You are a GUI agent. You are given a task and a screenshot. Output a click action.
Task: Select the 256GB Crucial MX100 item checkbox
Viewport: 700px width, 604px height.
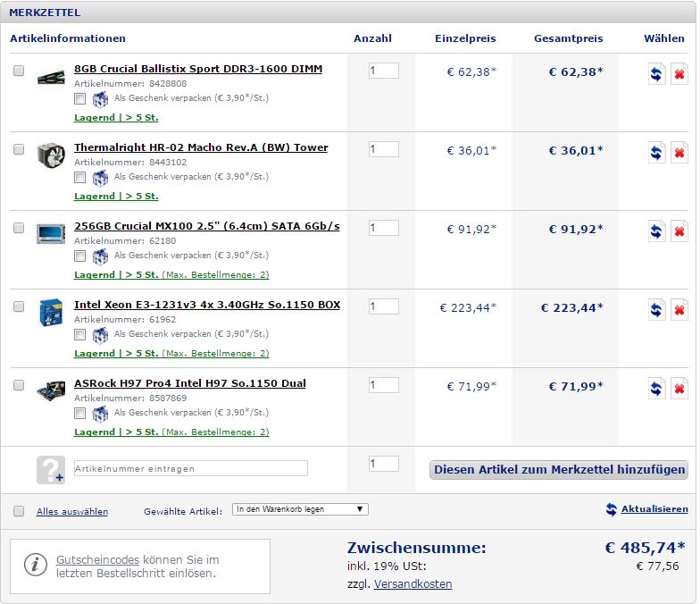[19, 228]
